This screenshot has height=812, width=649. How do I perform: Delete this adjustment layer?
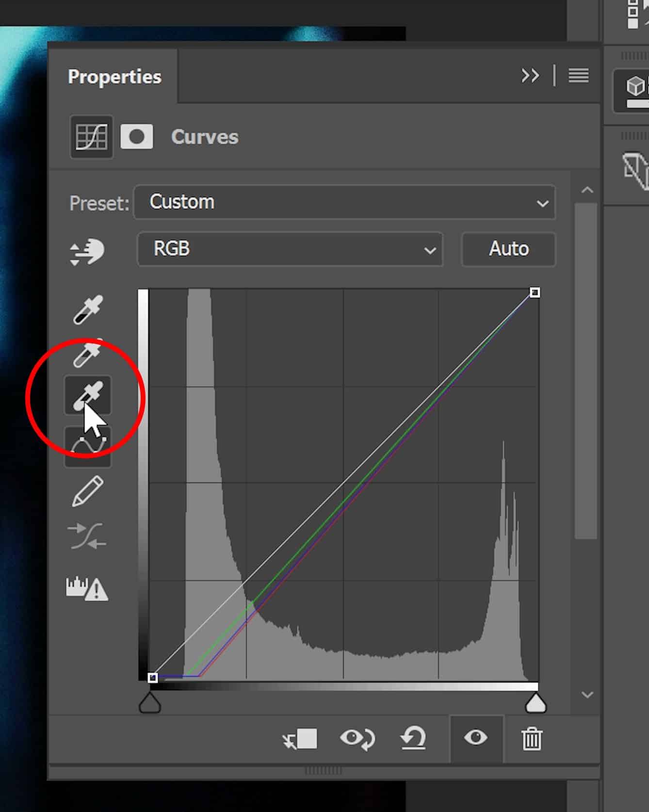point(532,739)
